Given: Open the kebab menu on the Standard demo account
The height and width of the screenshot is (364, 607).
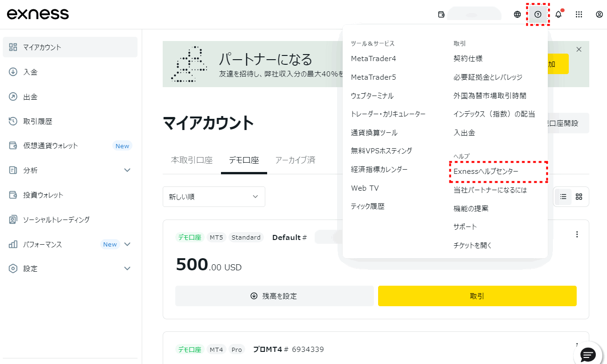Looking at the screenshot, I should (577, 234).
